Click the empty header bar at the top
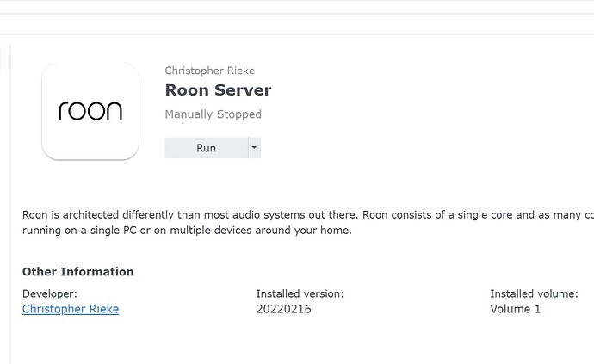Screen dimensions: 594x364 tap(297, 24)
